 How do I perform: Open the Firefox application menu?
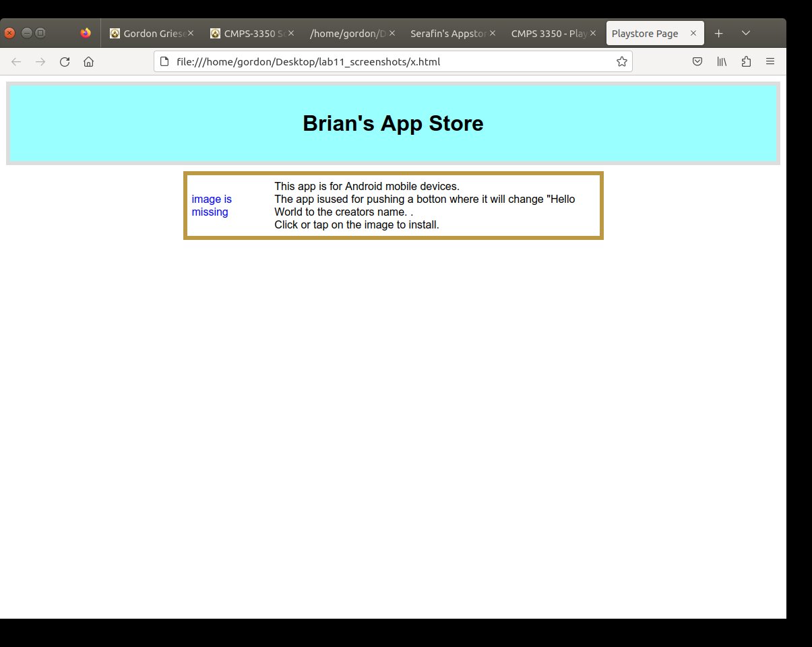point(770,62)
